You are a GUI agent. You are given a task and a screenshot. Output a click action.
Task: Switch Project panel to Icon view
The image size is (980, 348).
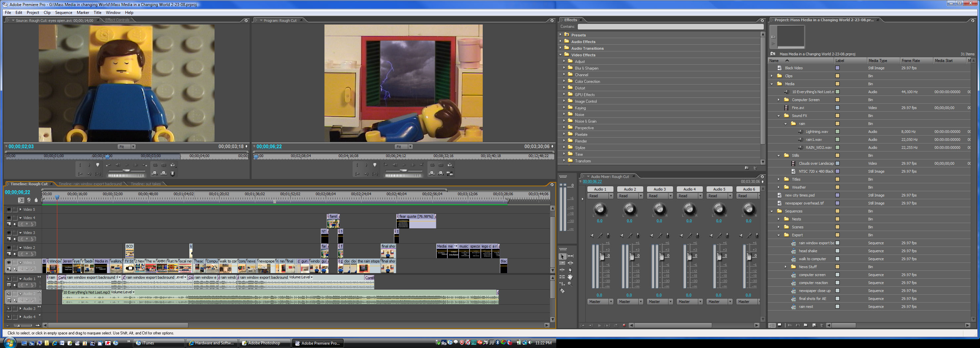coord(779,325)
